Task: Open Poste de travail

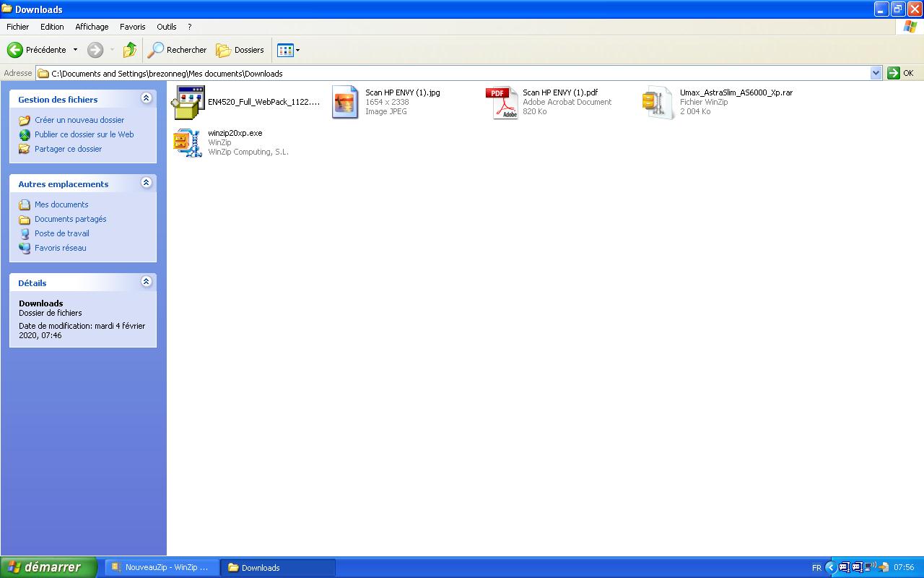Action: point(62,233)
